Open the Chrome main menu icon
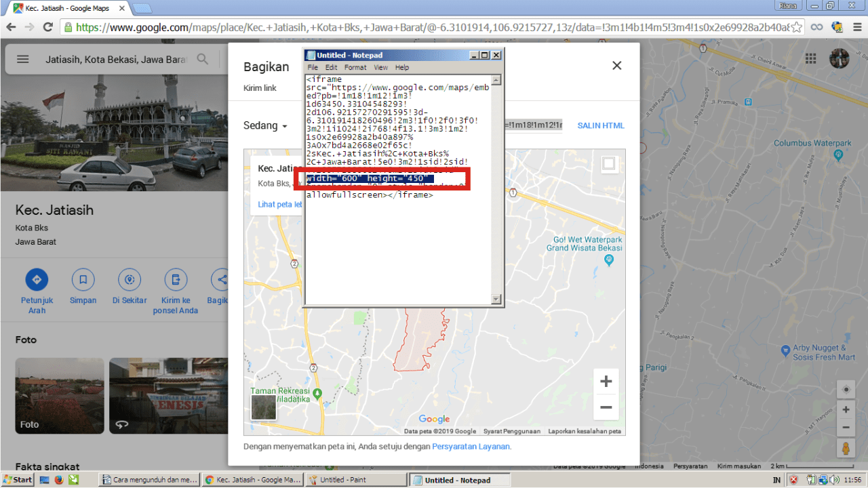 [856, 27]
